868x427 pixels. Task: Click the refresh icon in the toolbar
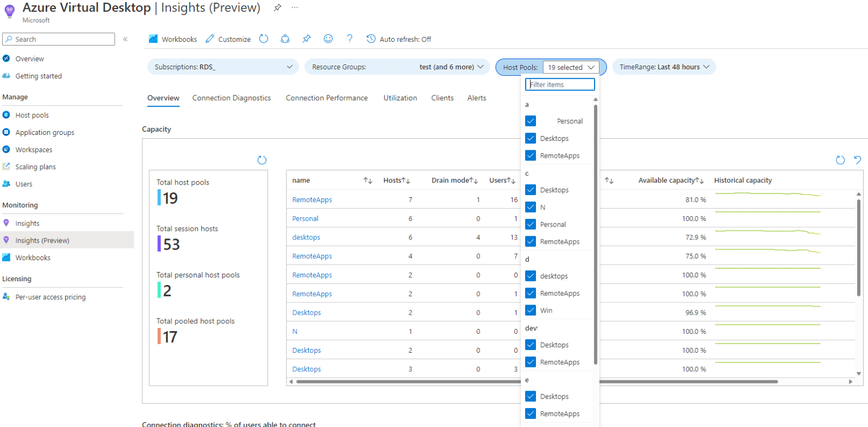[264, 39]
